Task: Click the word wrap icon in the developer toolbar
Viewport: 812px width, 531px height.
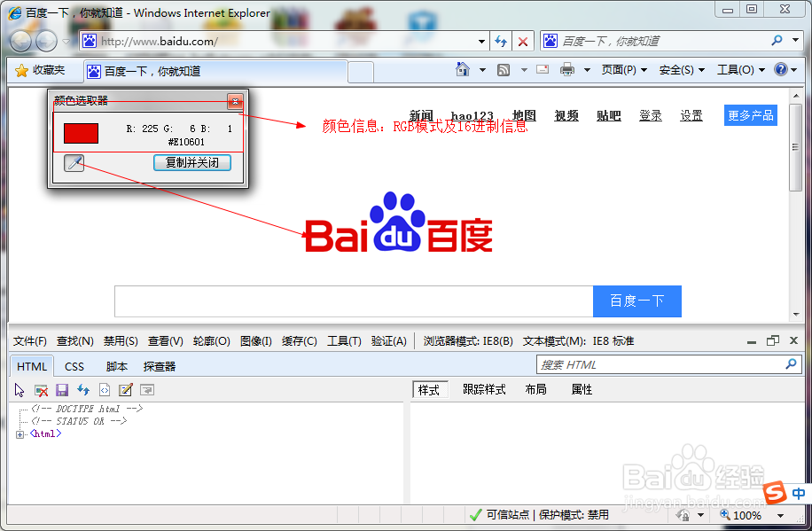Action: point(147,389)
